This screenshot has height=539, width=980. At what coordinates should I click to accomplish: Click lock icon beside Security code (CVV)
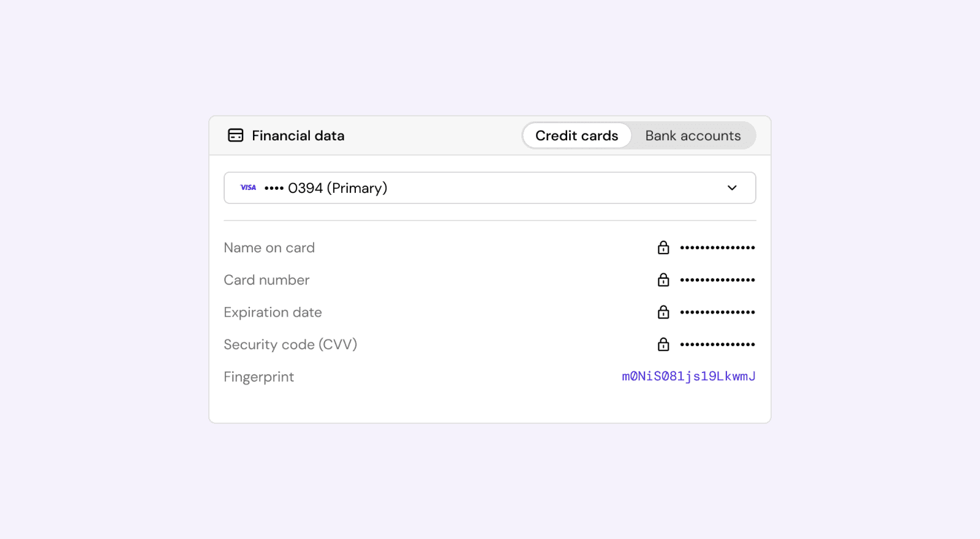(663, 344)
